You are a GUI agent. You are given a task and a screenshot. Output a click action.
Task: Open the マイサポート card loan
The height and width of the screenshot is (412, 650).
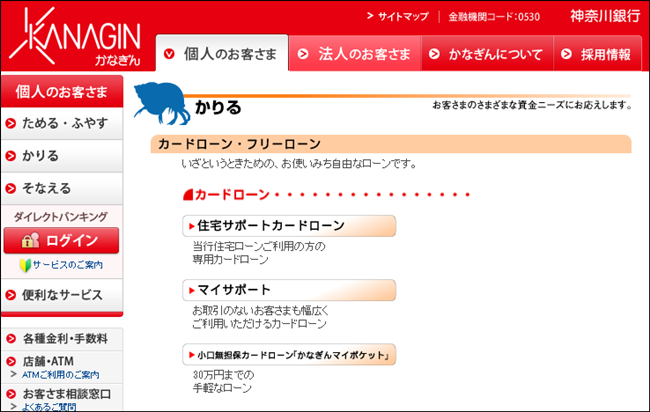tap(289, 290)
